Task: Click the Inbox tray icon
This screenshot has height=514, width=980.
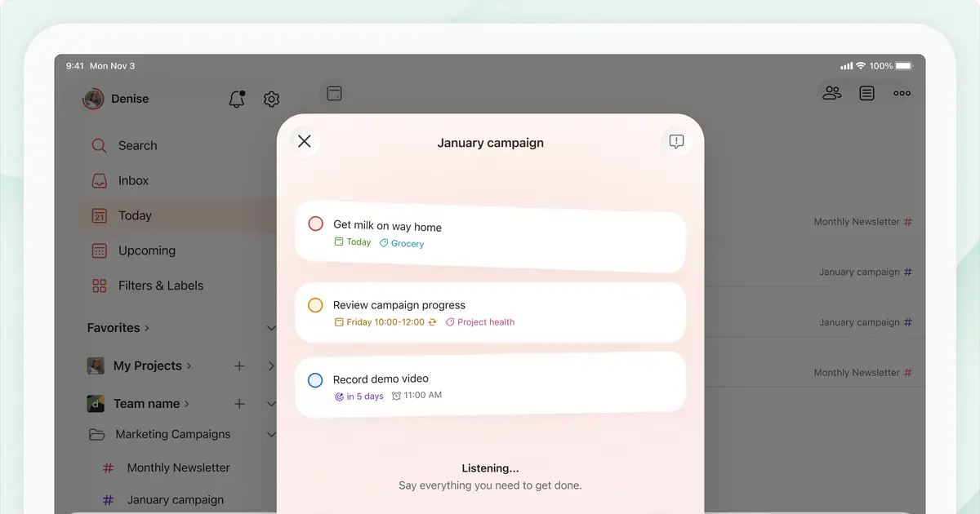Action: coord(99,180)
